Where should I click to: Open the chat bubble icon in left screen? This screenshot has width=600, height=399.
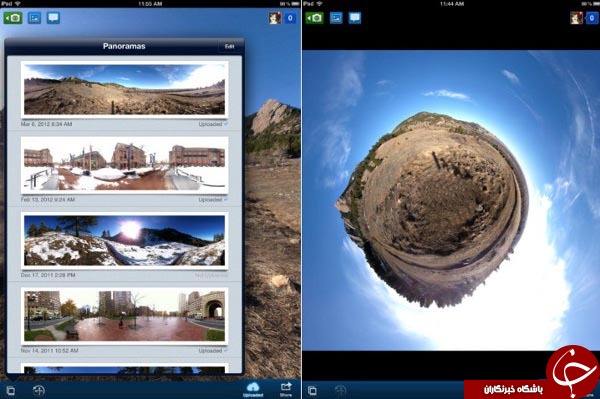(x=53, y=18)
